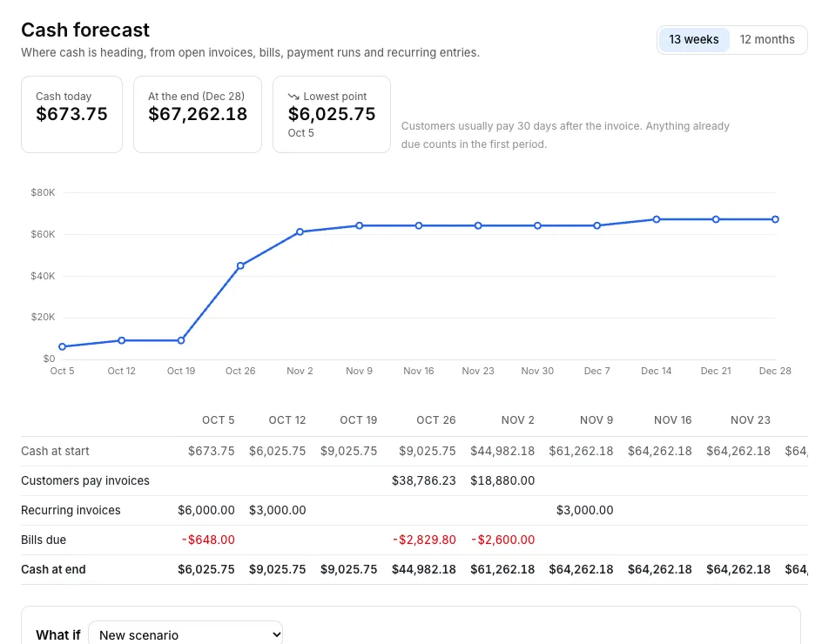This screenshot has width=829, height=644.
Task: Click the downward trend icon beside Lowest point
Action: [x=293, y=96]
